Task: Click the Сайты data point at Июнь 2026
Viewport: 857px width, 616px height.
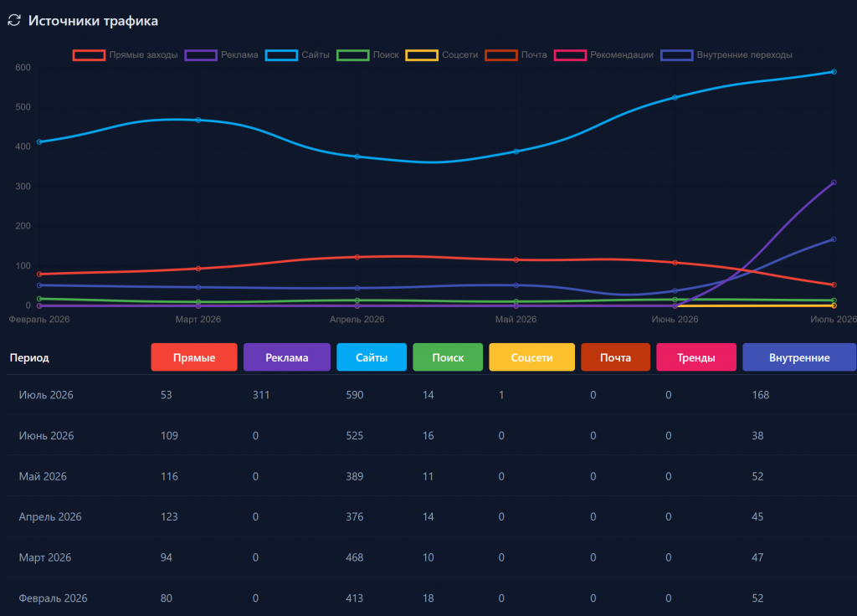Action: [x=675, y=97]
